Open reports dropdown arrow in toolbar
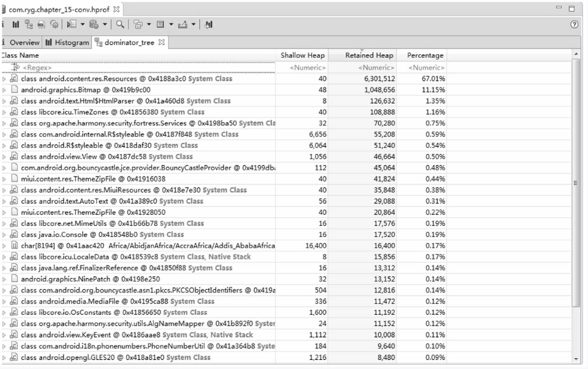Viewport: 588px width, 369px height. click(82, 24)
